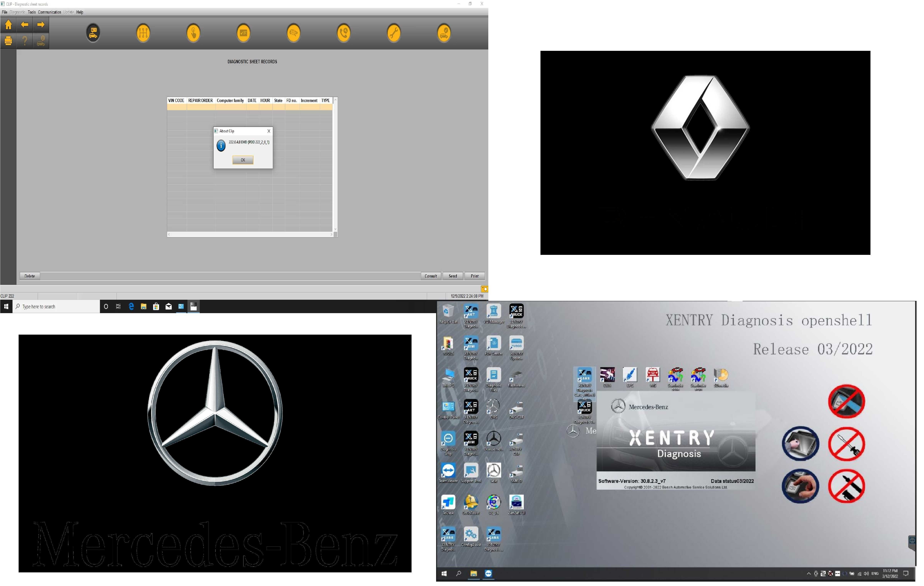
Task: Open ZenZefi-UI desktop shortcut
Action: pyautogui.click(x=516, y=505)
